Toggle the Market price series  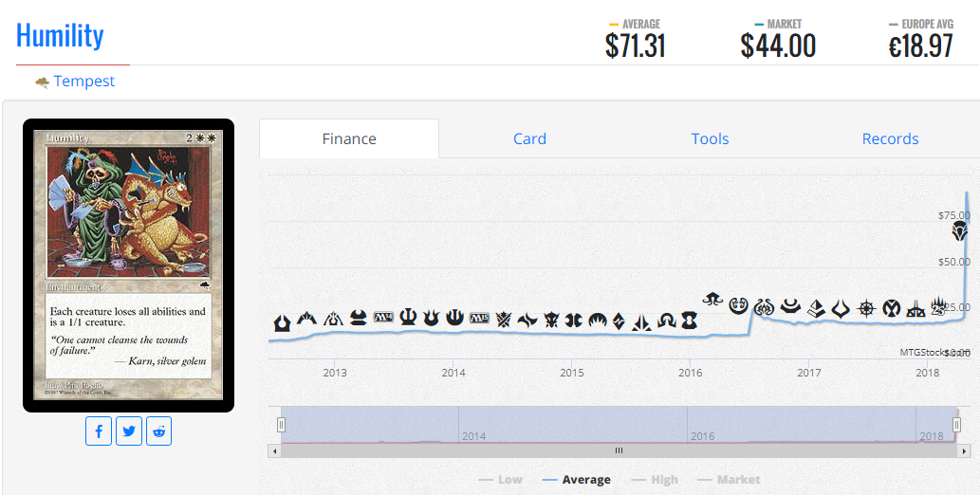(729, 480)
